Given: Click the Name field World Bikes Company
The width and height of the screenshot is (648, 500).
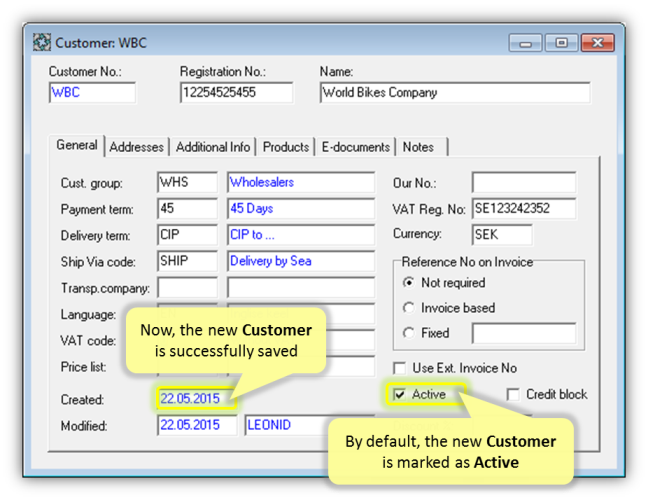Looking at the screenshot, I should click(455, 93).
